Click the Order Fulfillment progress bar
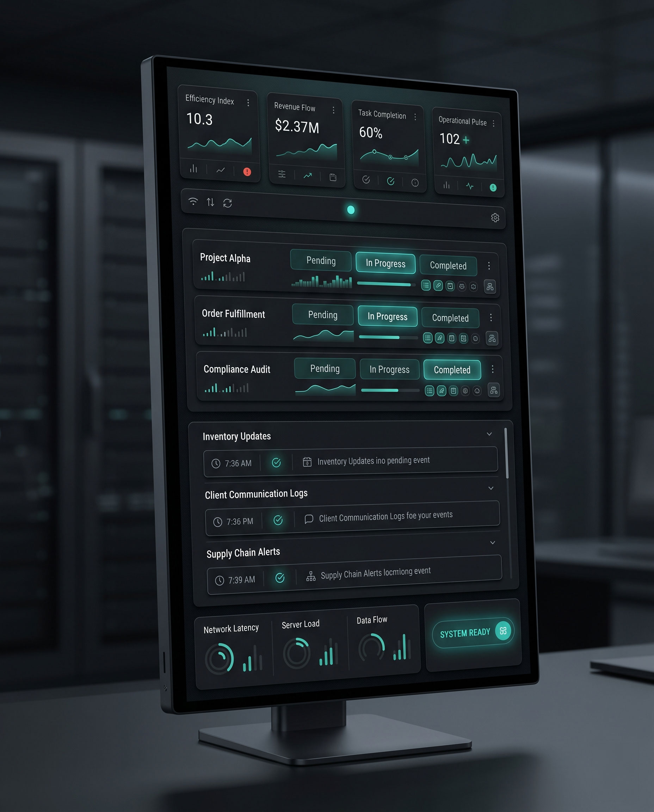The image size is (654, 812). click(x=388, y=337)
